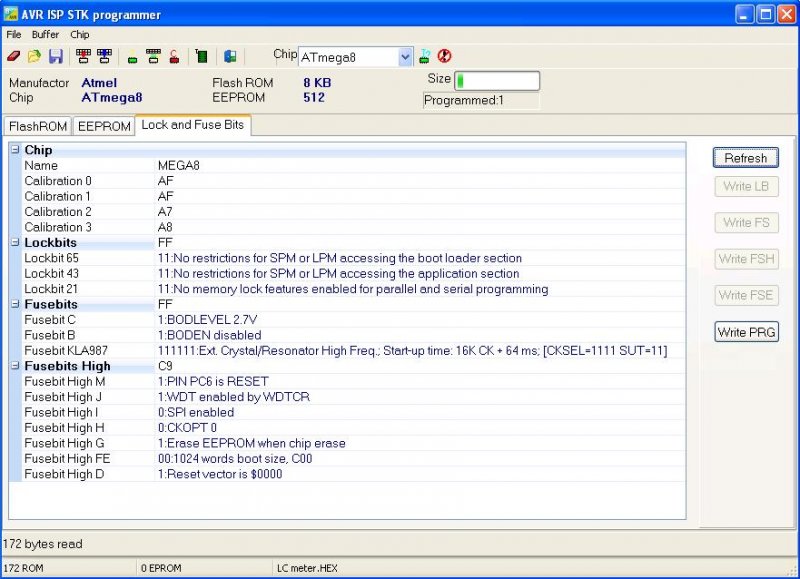Select Fusebit High J WDT value
Screen dimensions: 800x579
point(234,397)
